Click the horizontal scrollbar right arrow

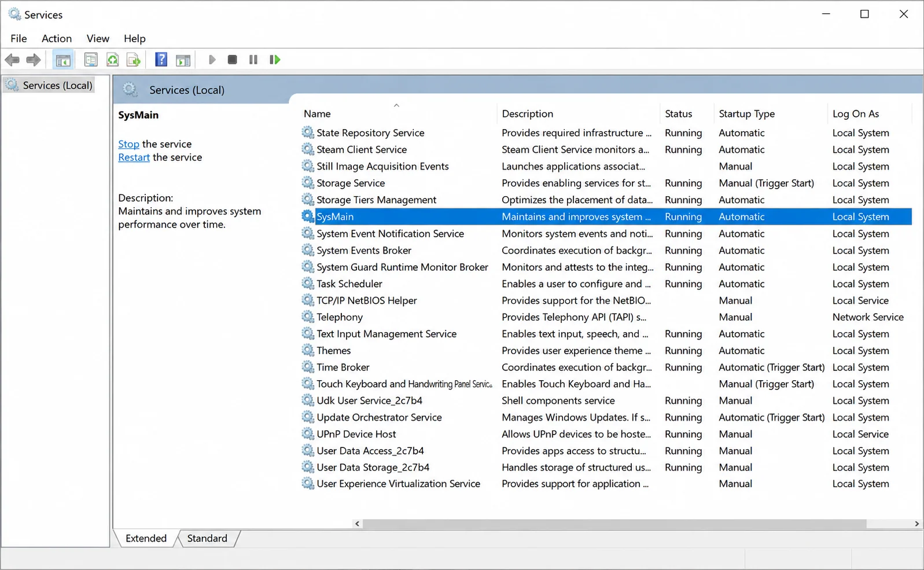click(916, 524)
